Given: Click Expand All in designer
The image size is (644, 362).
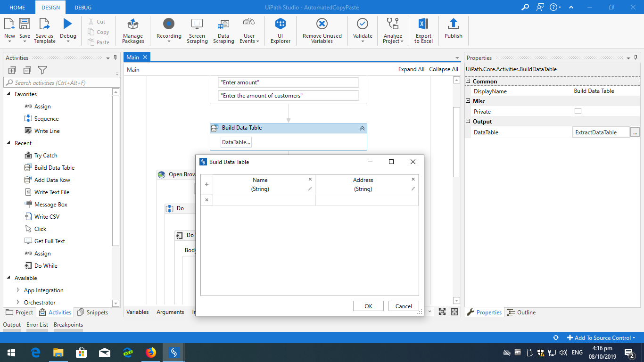Looking at the screenshot, I should [x=411, y=69].
